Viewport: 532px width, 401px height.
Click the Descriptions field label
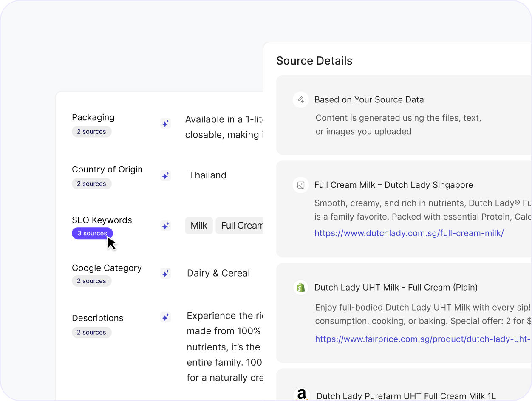(98, 318)
